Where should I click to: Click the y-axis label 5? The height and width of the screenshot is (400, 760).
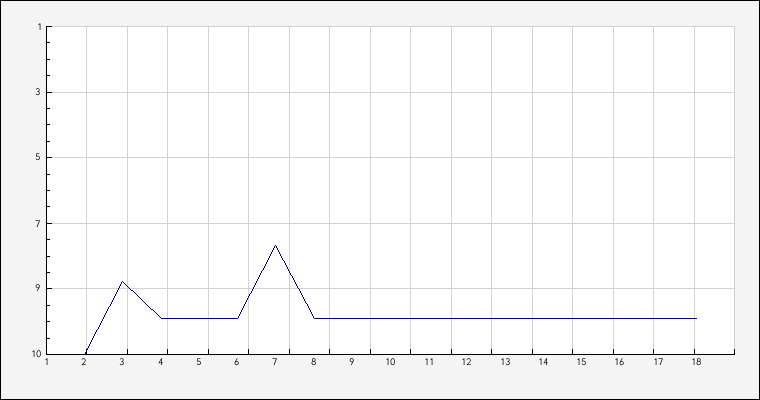tap(38, 157)
